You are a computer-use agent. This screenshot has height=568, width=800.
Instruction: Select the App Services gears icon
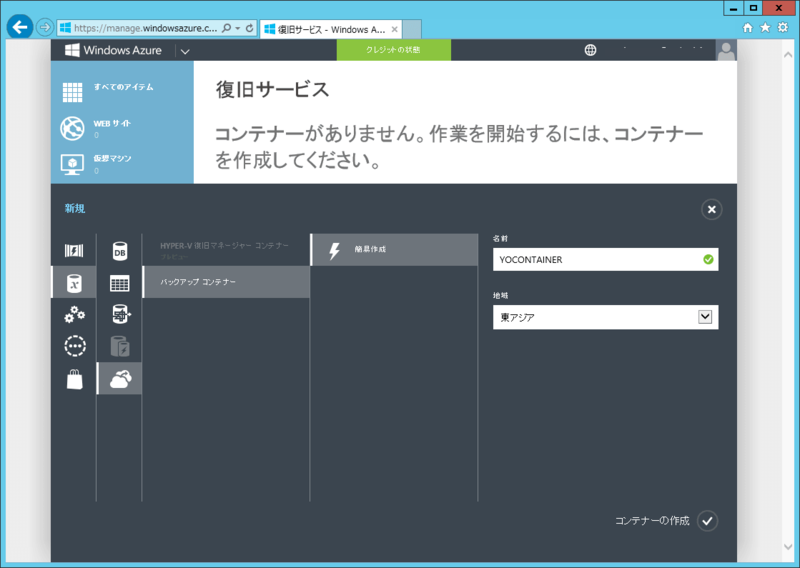[74, 314]
